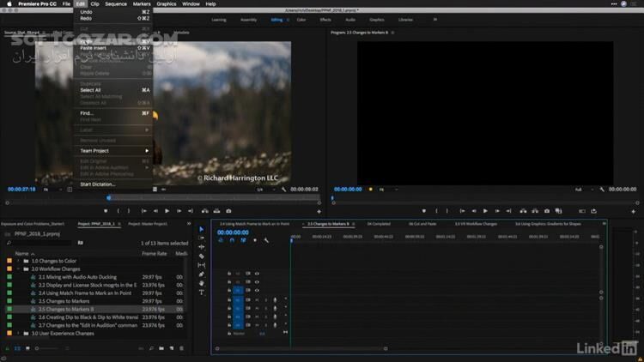Open the Markers menu

[142, 3]
